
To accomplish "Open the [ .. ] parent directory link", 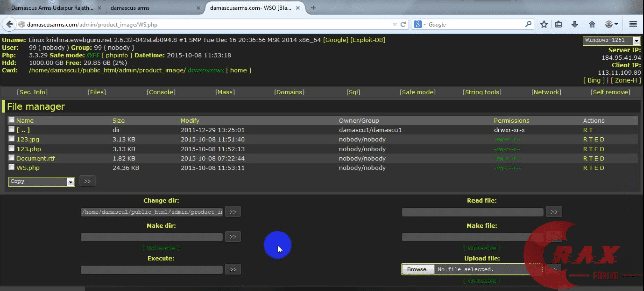I will click(x=23, y=130).
